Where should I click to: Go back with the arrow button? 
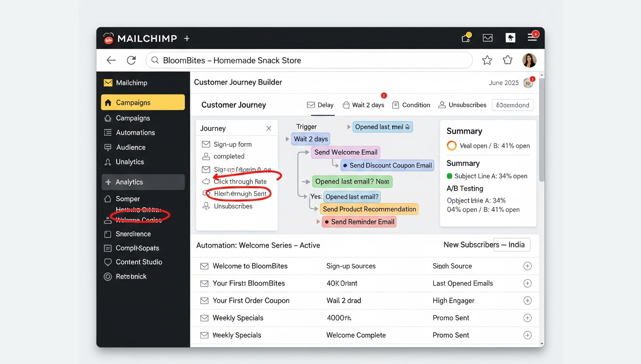point(111,60)
